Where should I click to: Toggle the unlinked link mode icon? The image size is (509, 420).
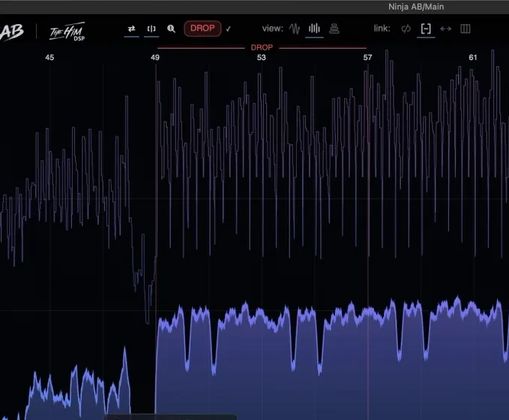[406, 29]
